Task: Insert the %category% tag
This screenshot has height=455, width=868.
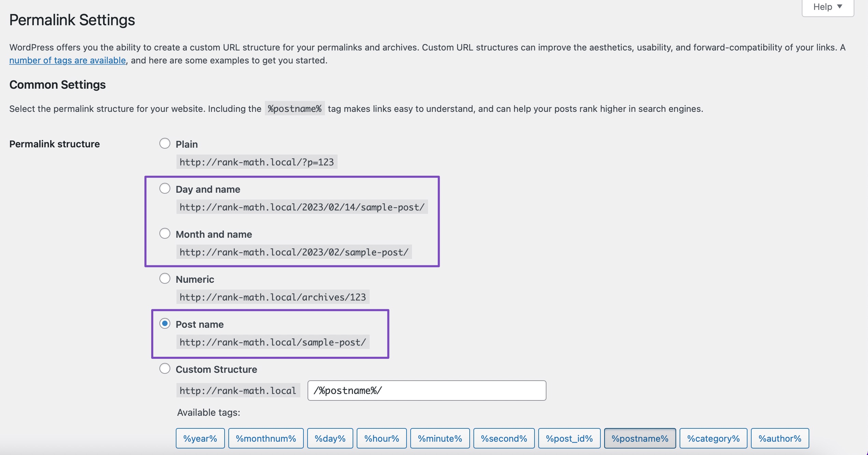Action: click(713, 438)
